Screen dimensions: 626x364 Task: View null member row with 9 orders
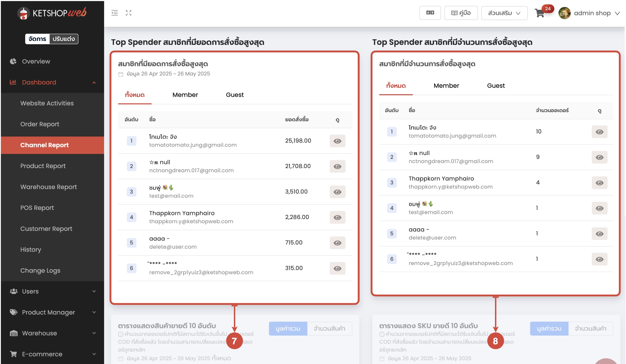599,157
